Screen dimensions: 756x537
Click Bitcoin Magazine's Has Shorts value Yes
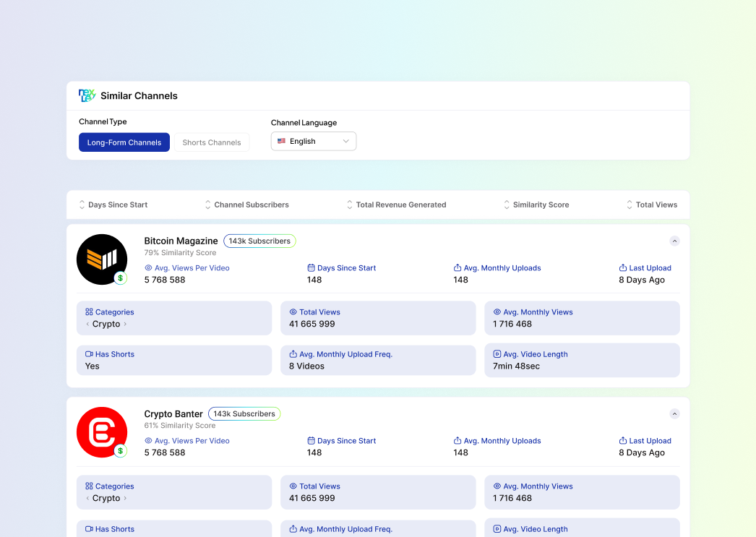92,366
